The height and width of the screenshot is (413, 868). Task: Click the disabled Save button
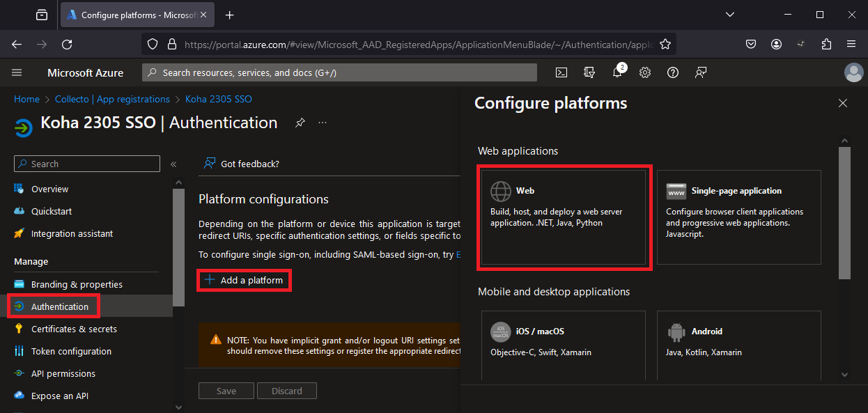[x=226, y=391]
